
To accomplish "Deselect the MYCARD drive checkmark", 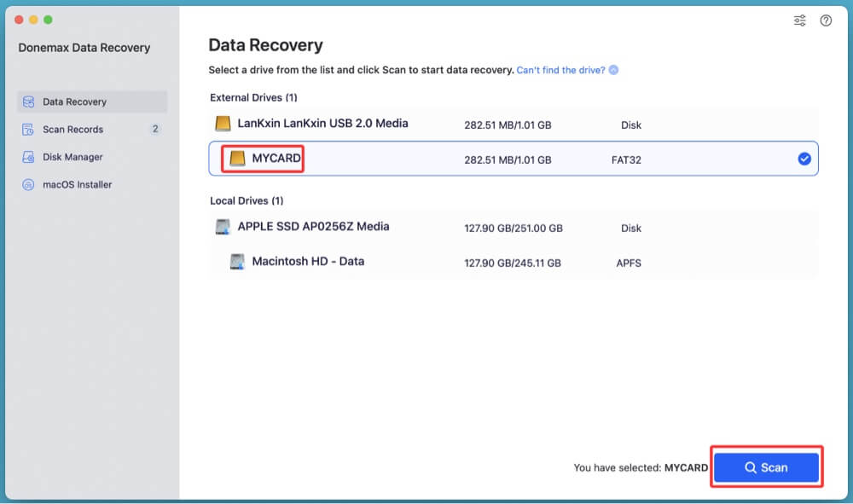I will tap(803, 158).
